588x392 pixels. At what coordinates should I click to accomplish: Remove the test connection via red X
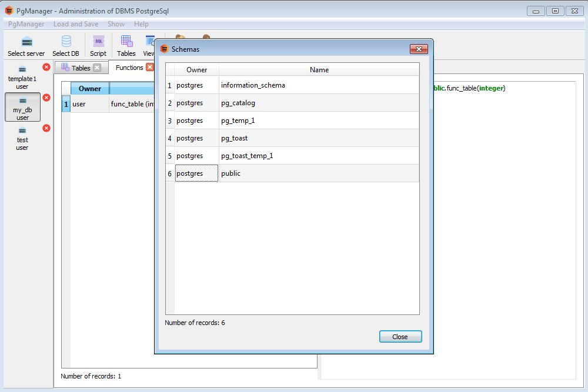pyautogui.click(x=46, y=128)
